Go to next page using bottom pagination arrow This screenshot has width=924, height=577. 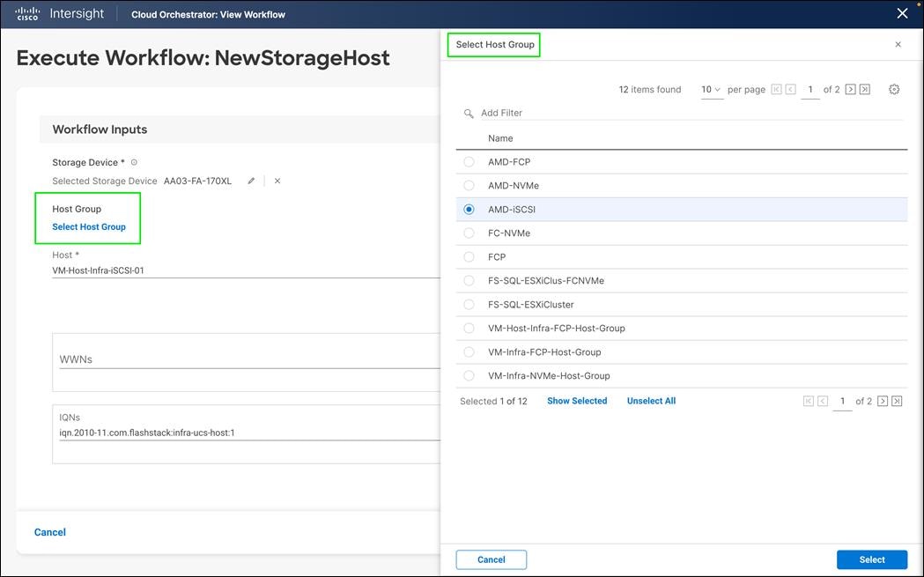tap(882, 401)
